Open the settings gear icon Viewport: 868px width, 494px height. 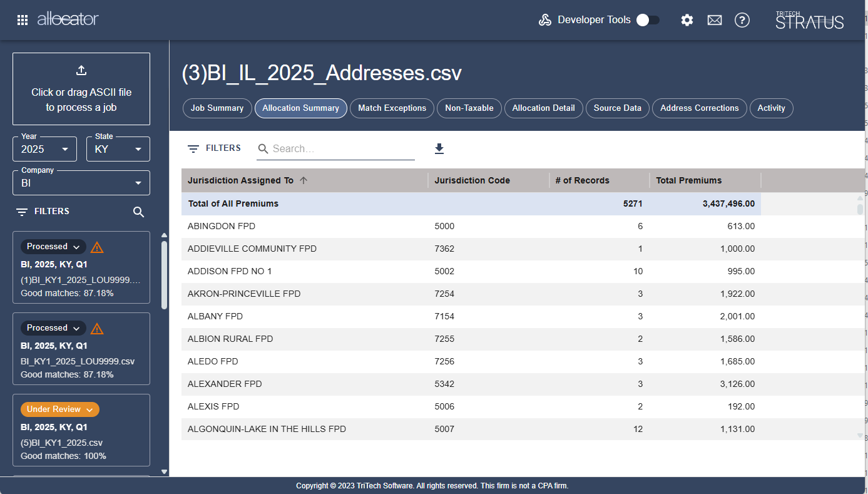(x=687, y=20)
